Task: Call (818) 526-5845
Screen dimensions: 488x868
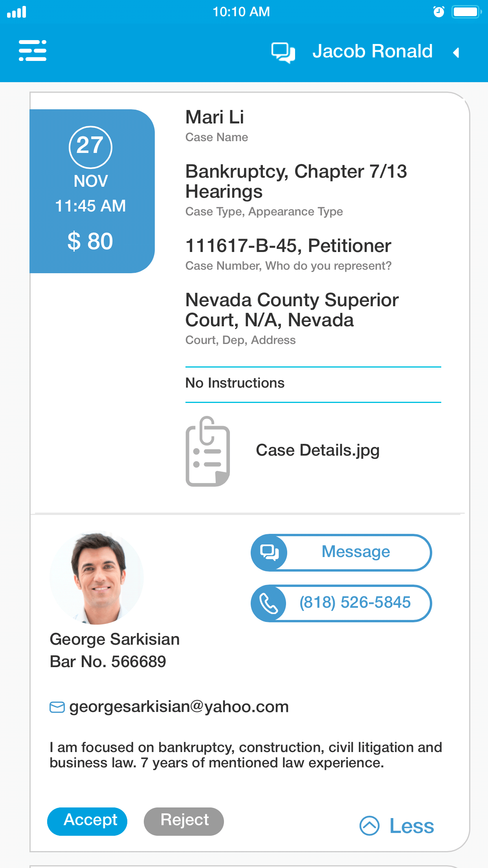Action: 355,603
